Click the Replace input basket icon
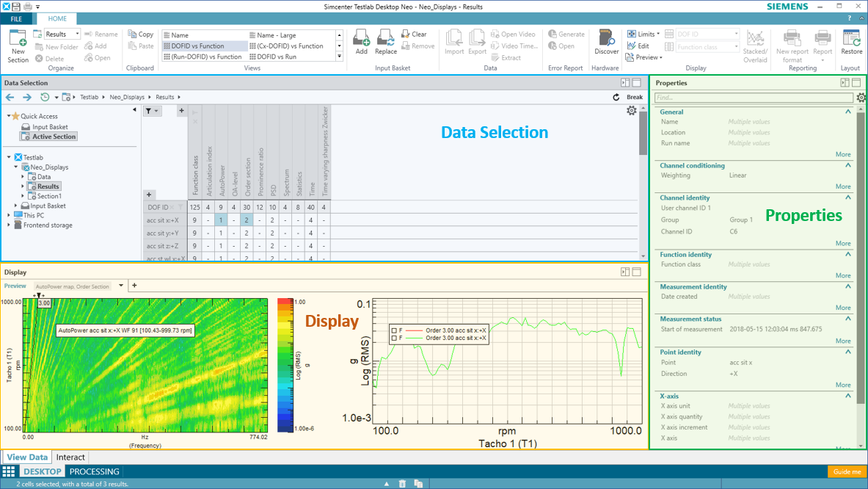This screenshot has height=489, width=868. coord(385,41)
